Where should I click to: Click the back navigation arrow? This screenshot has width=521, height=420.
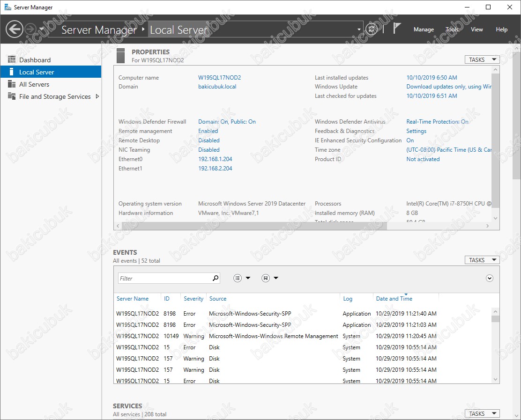[14, 29]
